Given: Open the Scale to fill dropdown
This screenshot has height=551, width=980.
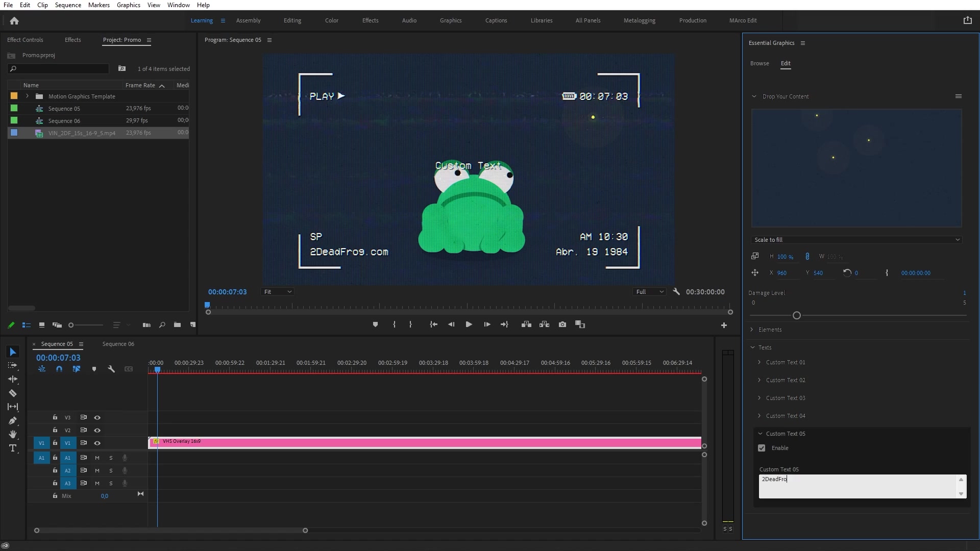Looking at the screenshot, I should tap(857, 239).
